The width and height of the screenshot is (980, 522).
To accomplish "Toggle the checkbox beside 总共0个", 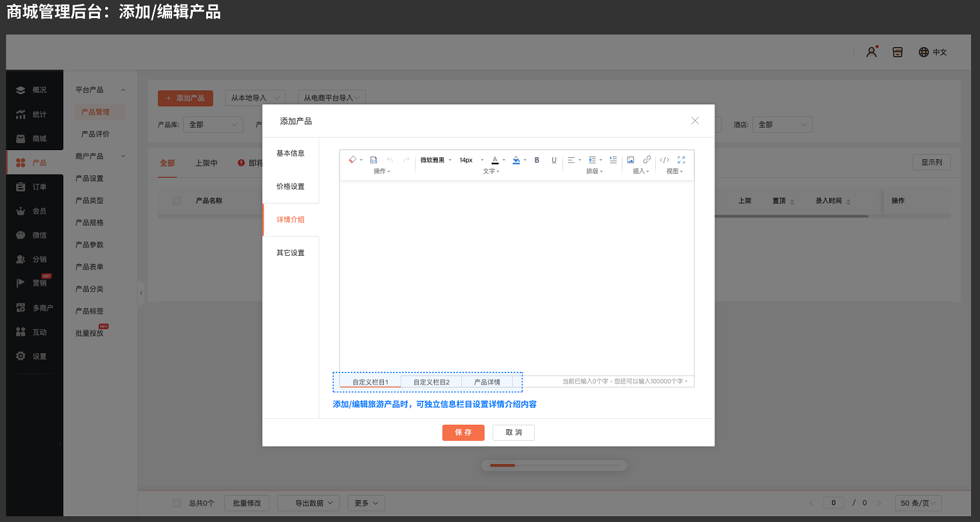I will coord(177,503).
